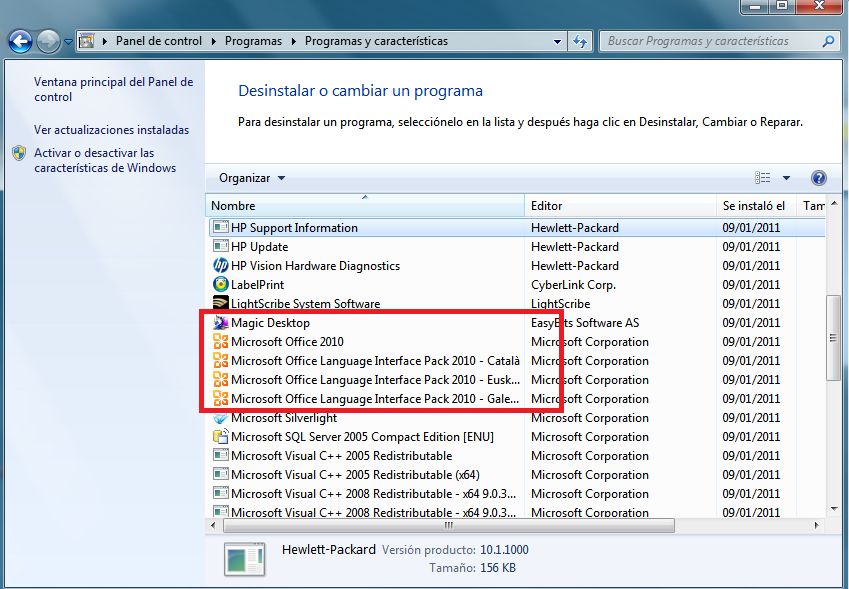This screenshot has width=849, height=589.
Task: Click the Microsoft Office 2010 icon
Action: coord(221,342)
